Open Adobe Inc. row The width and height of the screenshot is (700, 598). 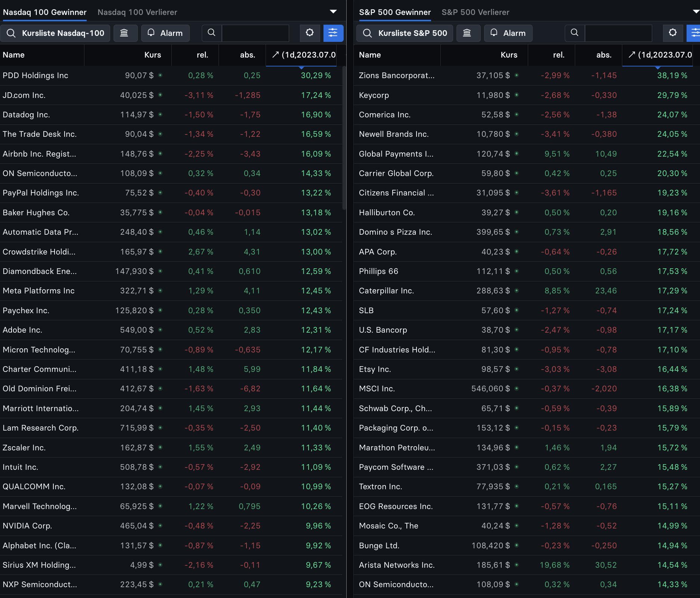[x=171, y=330]
